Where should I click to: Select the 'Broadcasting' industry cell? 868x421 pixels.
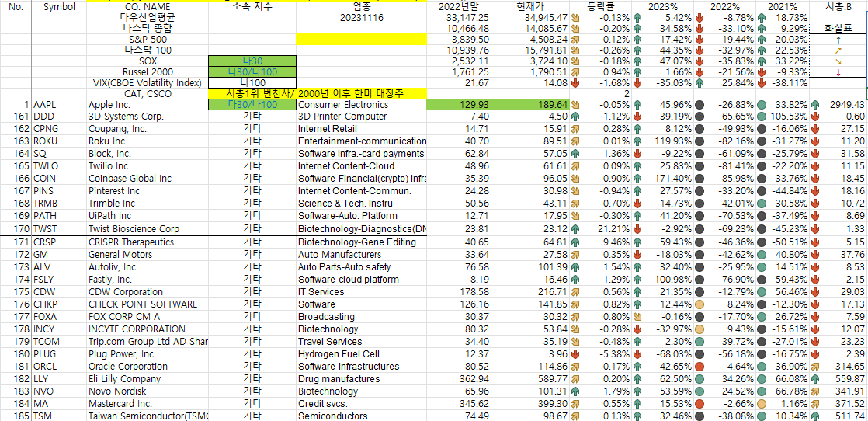coord(362,317)
